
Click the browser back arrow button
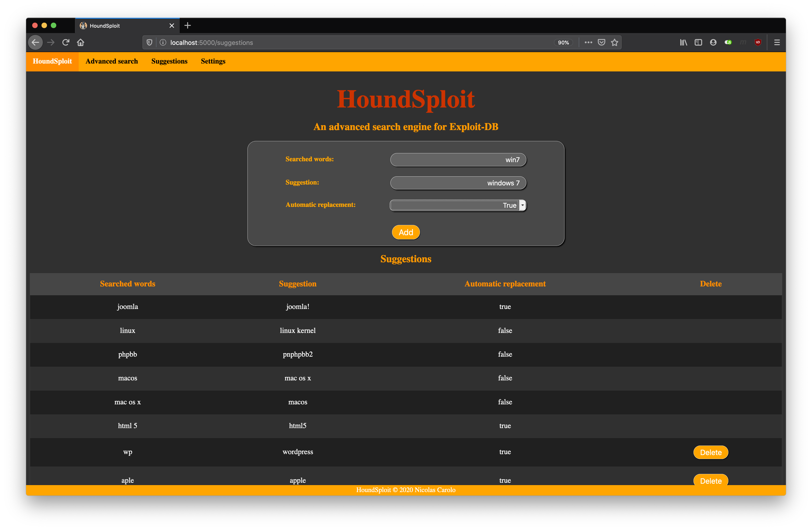click(x=35, y=42)
